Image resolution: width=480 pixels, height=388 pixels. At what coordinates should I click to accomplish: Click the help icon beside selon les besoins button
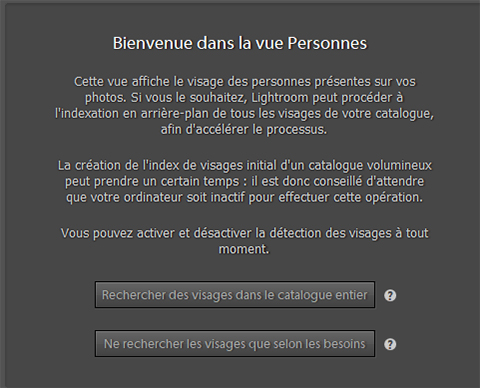(x=390, y=344)
